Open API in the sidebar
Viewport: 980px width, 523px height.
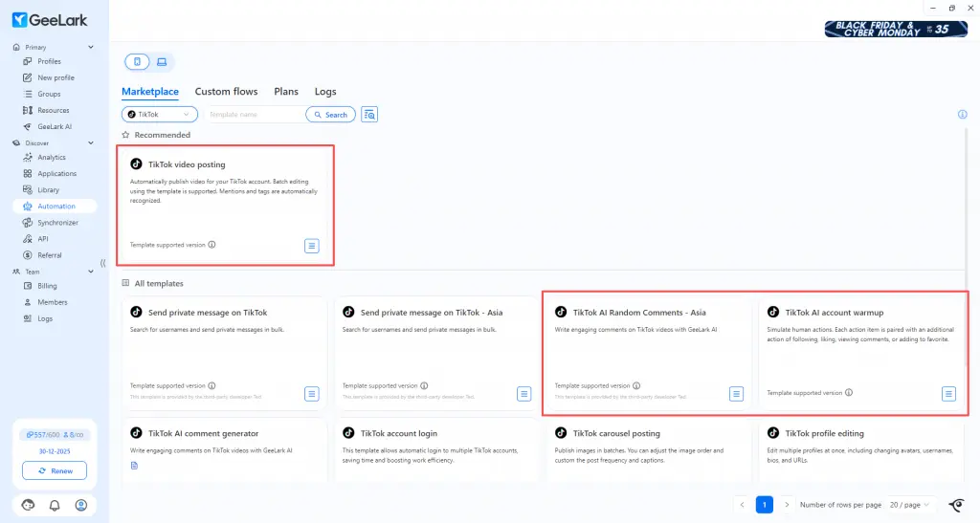tap(42, 238)
